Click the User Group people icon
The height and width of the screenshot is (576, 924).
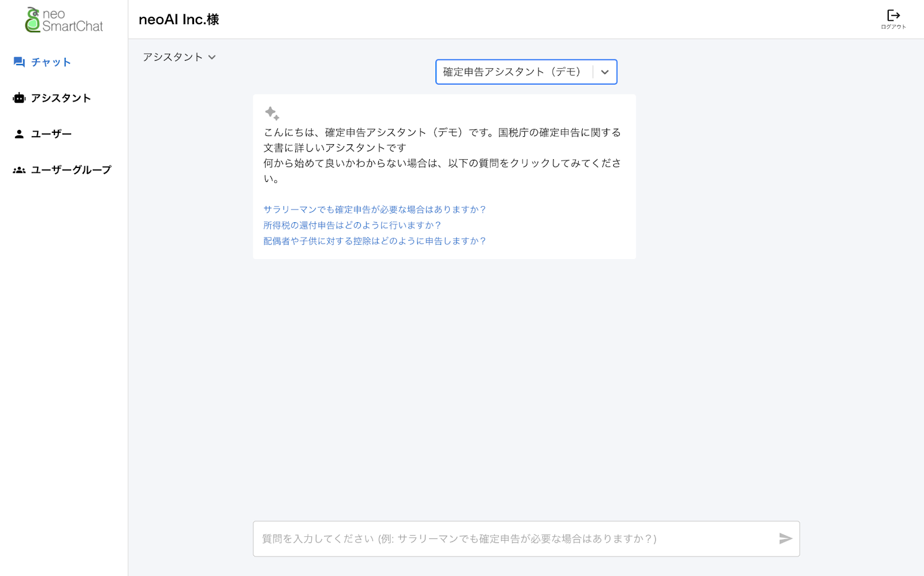pos(19,170)
